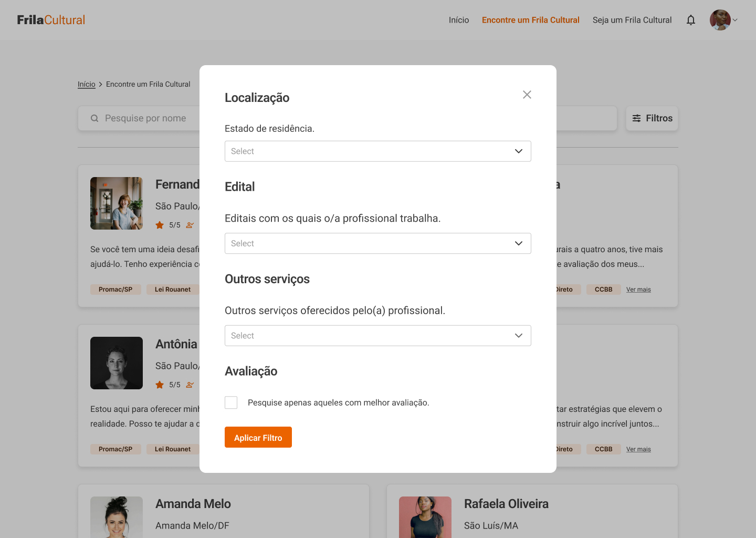Click the Aplicar Filtro button
Viewport: 756px width, 538px height.
click(x=258, y=437)
